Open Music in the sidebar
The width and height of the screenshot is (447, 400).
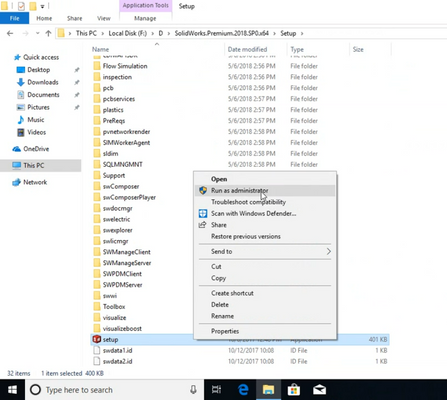tap(36, 120)
